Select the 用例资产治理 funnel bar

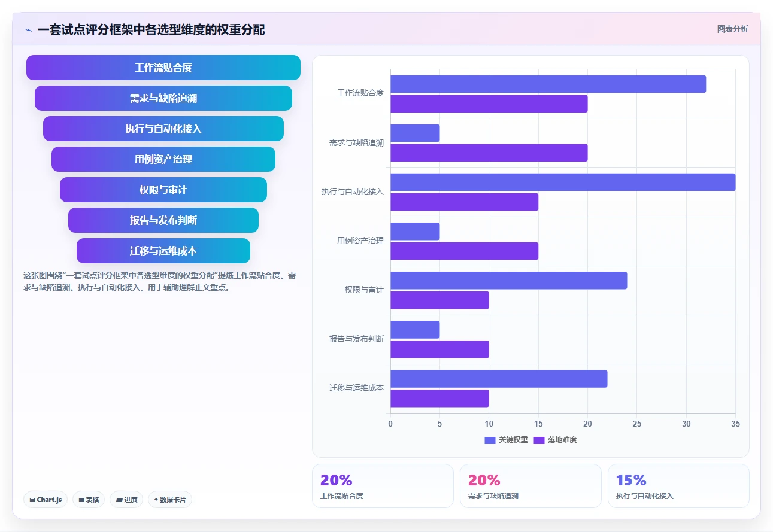163,159
